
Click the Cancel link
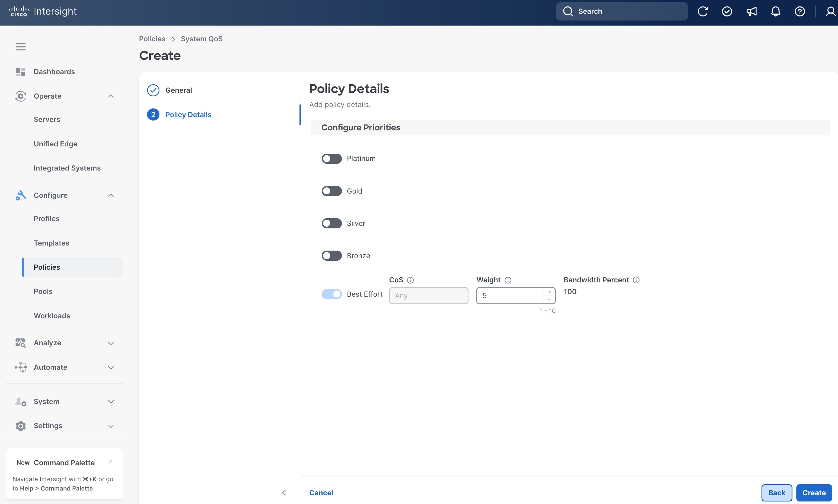coord(321,493)
